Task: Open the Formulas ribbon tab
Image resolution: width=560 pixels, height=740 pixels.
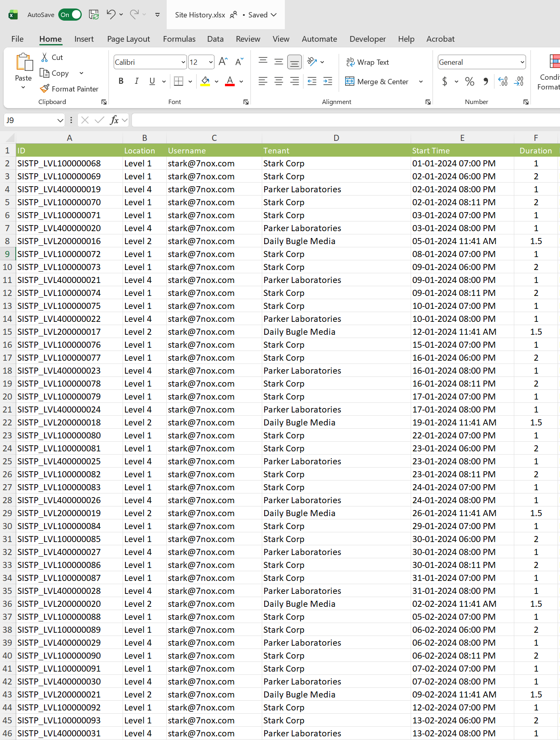Action: [179, 39]
